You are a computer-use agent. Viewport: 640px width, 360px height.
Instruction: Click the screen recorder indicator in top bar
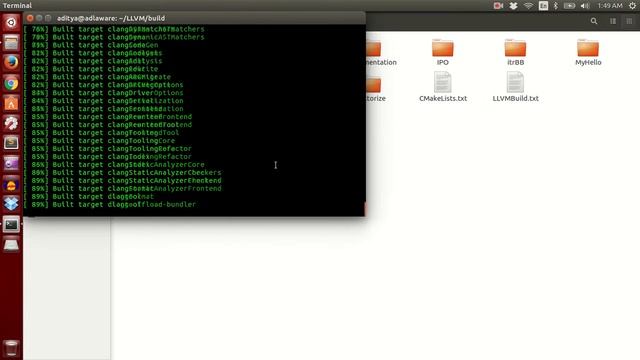[x=498, y=6]
